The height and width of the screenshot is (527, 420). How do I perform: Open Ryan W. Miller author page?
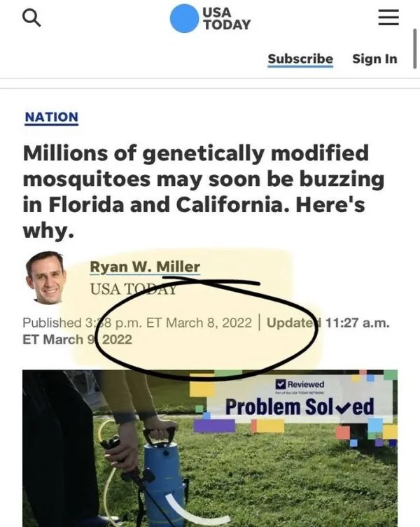[x=145, y=267]
